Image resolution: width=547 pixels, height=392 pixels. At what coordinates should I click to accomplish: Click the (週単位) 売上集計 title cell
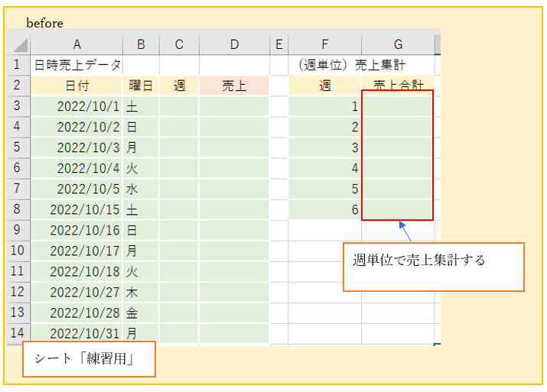click(x=360, y=66)
